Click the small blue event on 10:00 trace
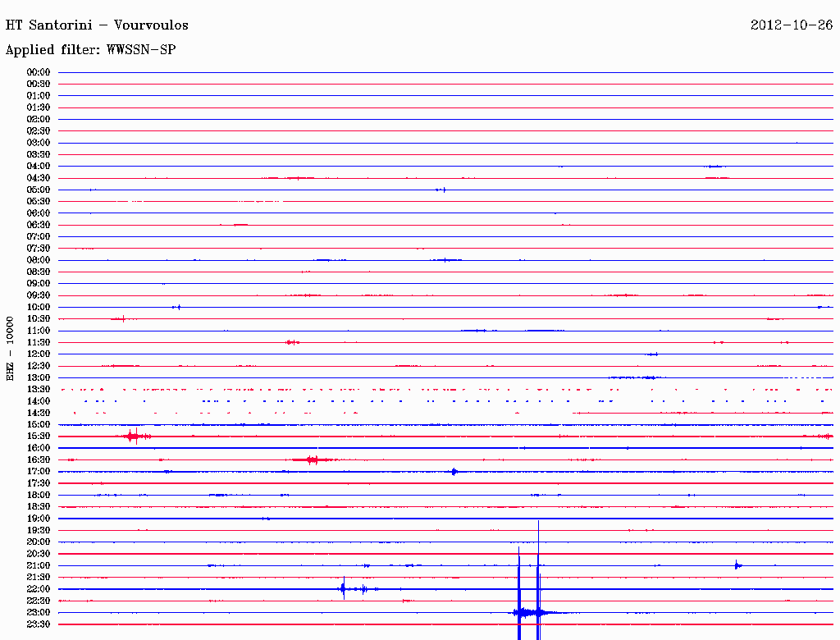840x640 pixels. pos(177,307)
